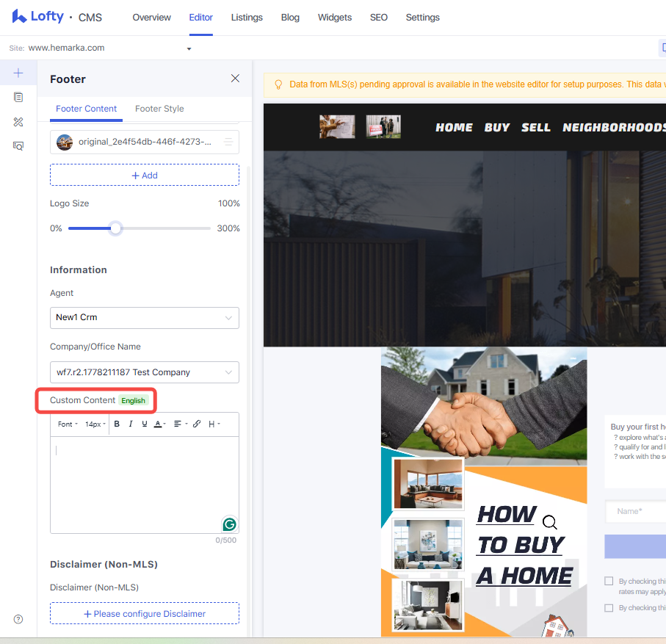The image size is (666, 644).
Task: Click the Lofty logo
Action: coord(37,17)
